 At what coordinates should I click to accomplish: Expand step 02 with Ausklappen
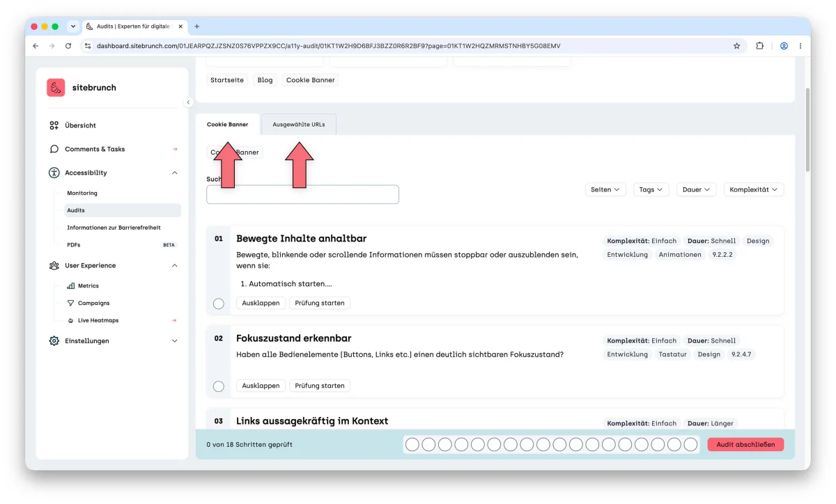261,386
